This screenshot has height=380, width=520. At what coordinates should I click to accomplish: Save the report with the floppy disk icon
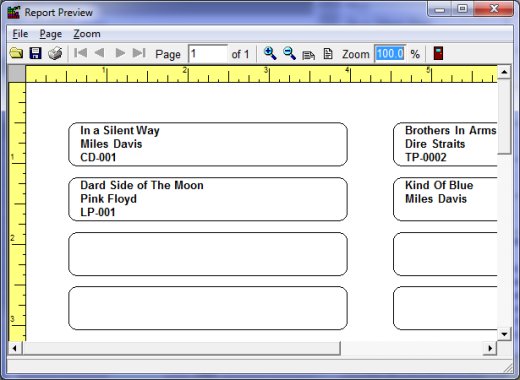(x=35, y=53)
